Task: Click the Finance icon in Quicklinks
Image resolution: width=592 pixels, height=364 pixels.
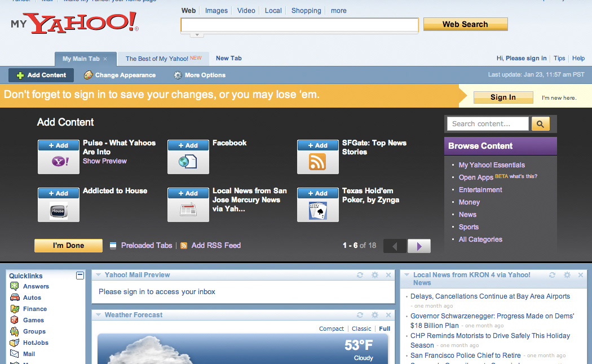Action: pyautogui.click(x=15, y=309)
